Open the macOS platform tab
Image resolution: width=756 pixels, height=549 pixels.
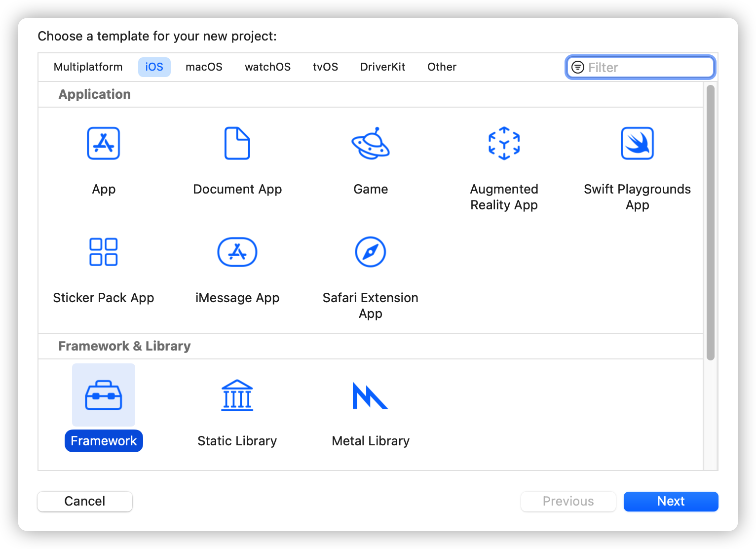pyautogui.click(x=204, y=67)
